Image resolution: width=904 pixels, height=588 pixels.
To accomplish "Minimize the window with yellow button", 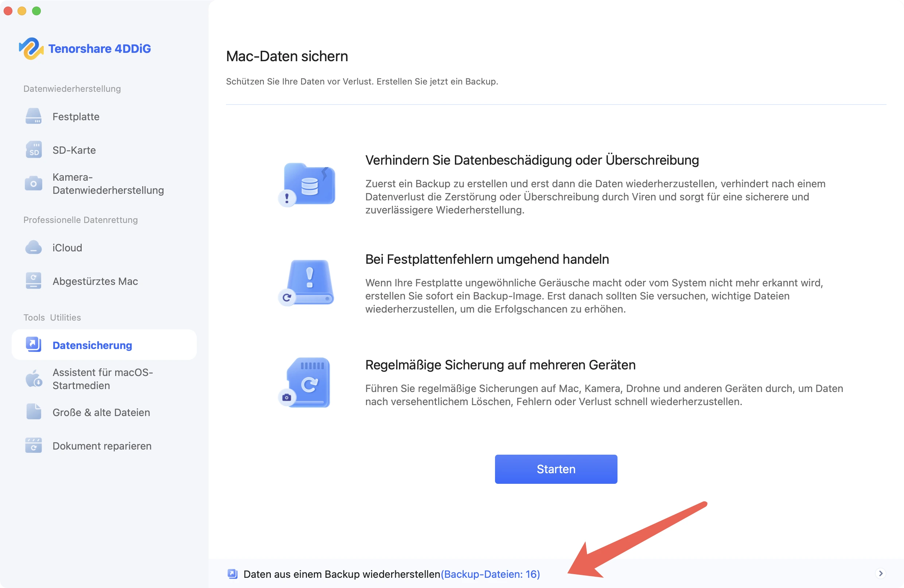I will click(22, 11).
